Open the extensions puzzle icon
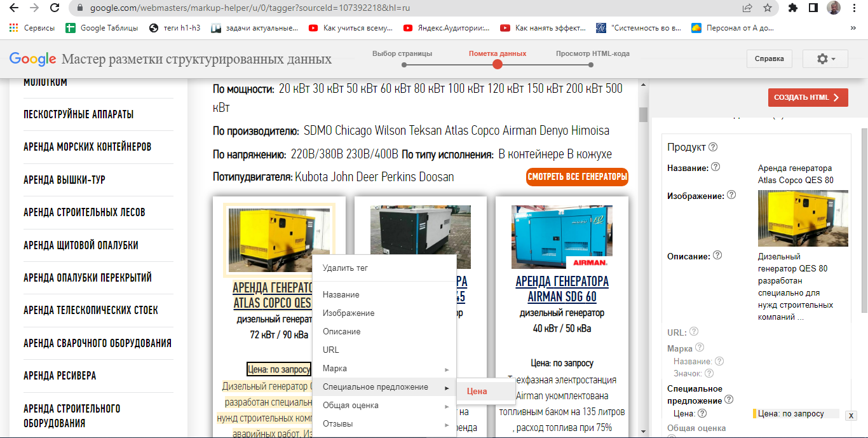The image size is (868, 438). click(792, 8)
